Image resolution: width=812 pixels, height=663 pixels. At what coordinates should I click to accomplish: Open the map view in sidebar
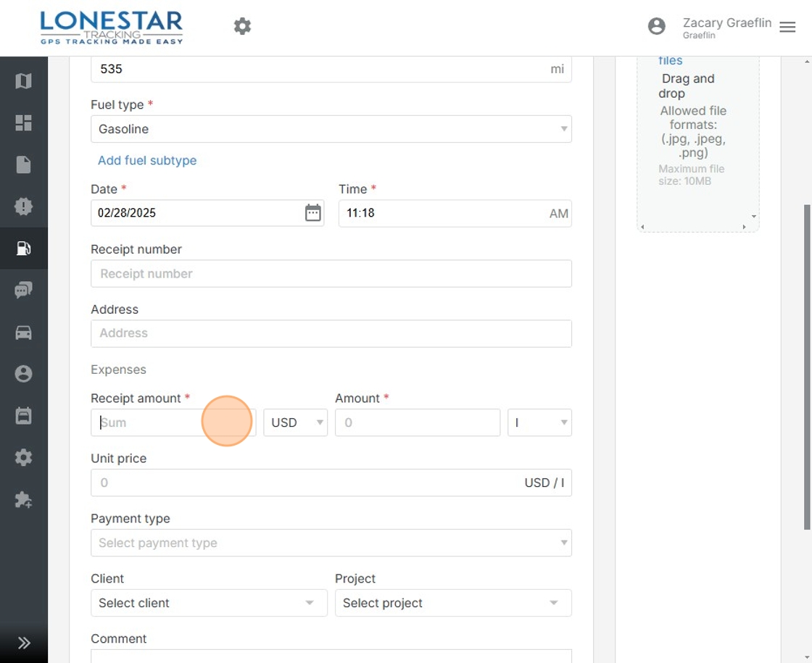point(23,81)
